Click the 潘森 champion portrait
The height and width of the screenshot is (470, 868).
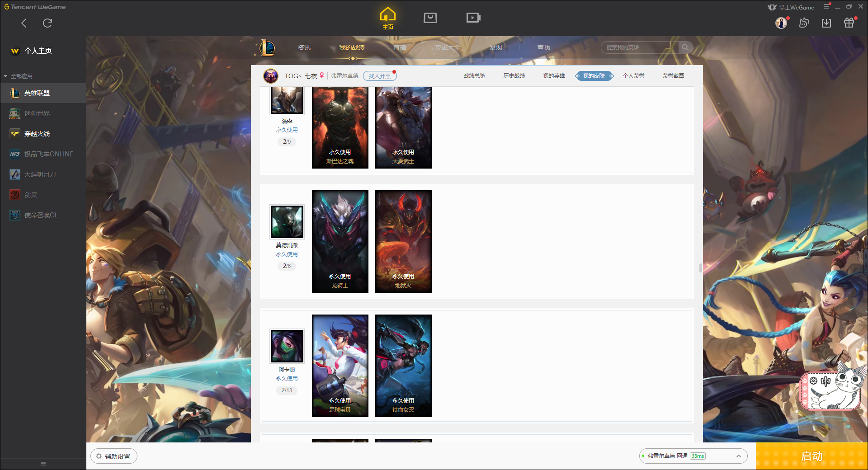coord(287,100)
